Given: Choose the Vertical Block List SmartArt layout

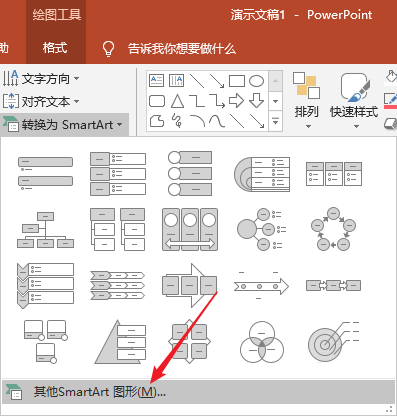Looking at the screenshot, I should (x=118, y=174).
